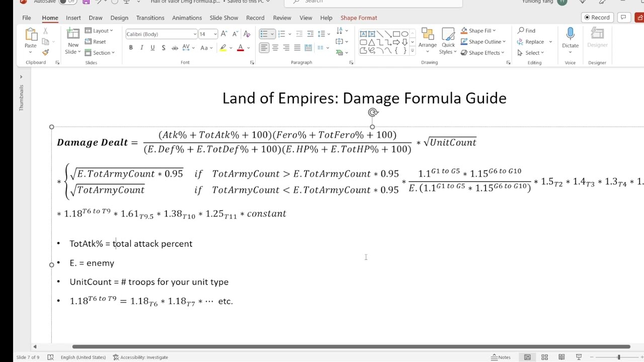This screenshot has width=644, height=362.
Task: Click Accessibility: Investigate status
Action: click(140, 357)
